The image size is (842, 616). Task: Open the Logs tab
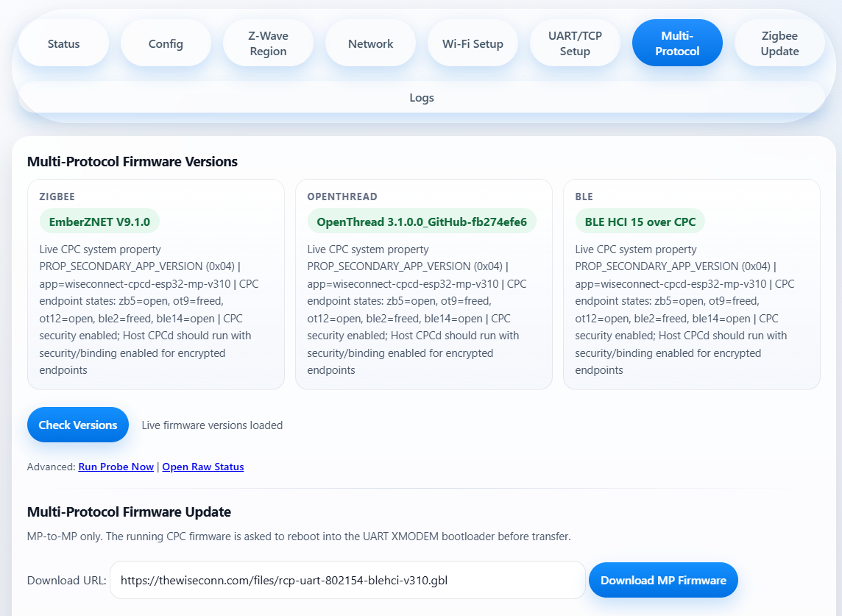point(422,97)
